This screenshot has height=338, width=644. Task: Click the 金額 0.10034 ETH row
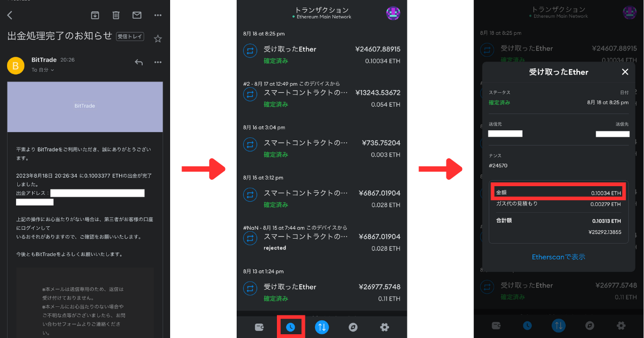558,193
